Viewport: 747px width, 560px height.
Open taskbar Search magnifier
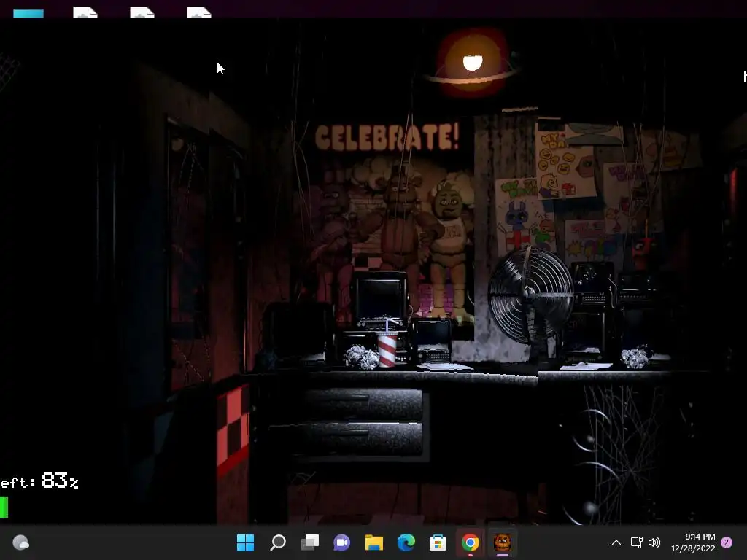[x=278, y=542]
